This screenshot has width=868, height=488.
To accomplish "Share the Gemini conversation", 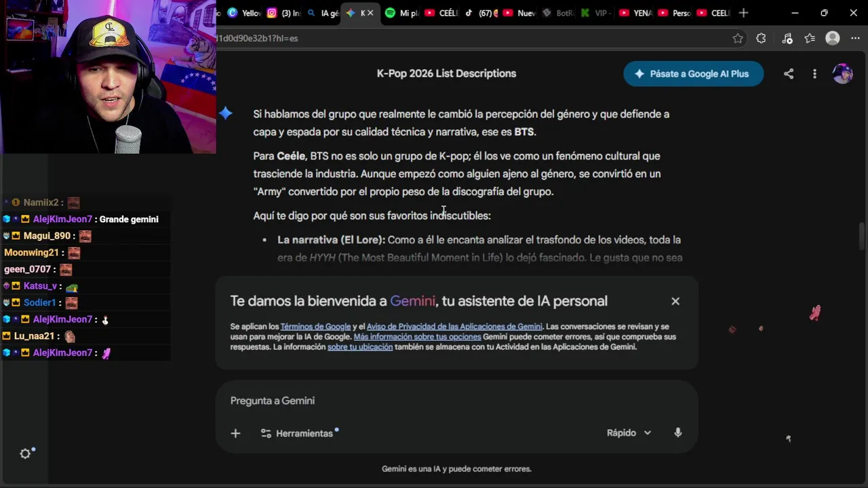I will (x=789, y=74).
